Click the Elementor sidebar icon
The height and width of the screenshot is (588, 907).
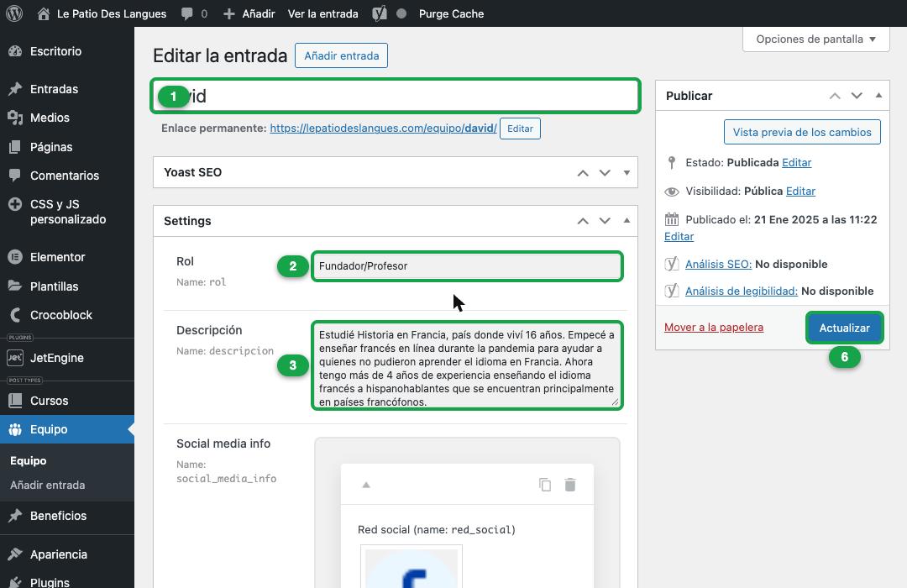coord(15,256)
